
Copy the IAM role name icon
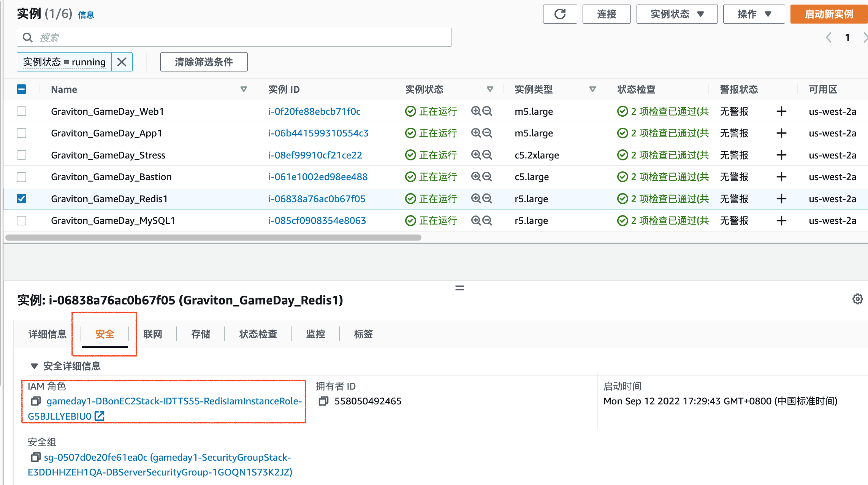[x=36, y=401]
